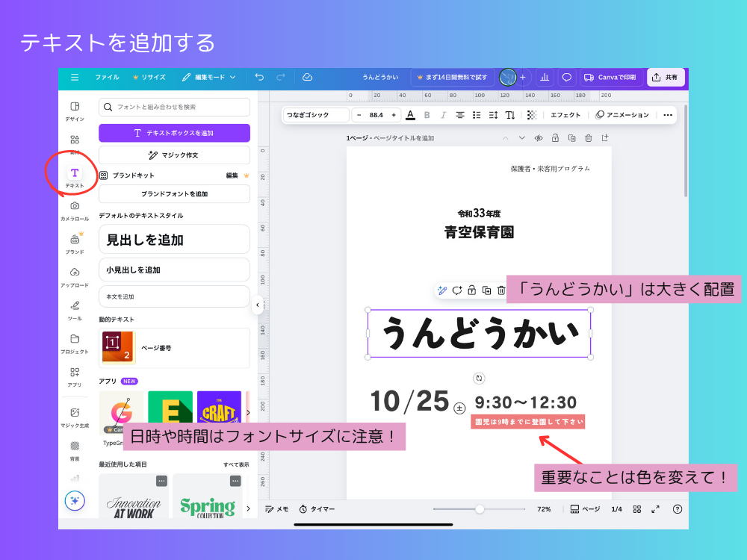The image size is (747, 560).
Task: Open the ファイル menu
Action: tap(107, 77)
